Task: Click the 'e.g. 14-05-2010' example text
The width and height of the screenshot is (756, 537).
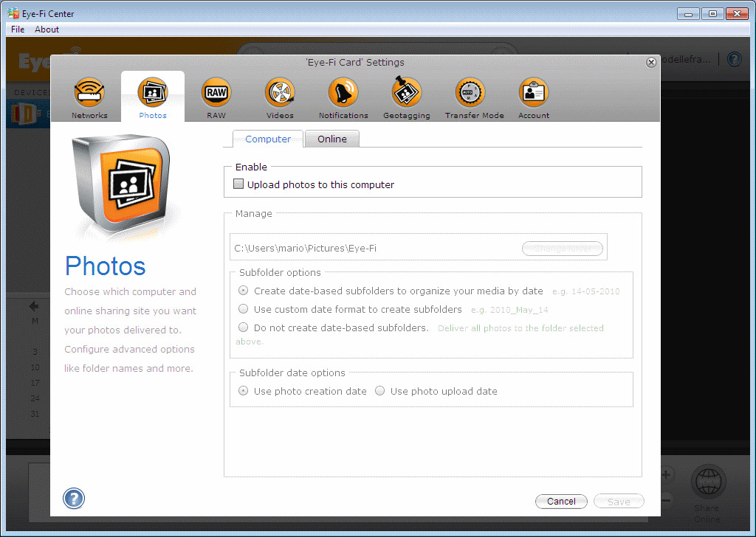Action: click(x=585, y=291)
